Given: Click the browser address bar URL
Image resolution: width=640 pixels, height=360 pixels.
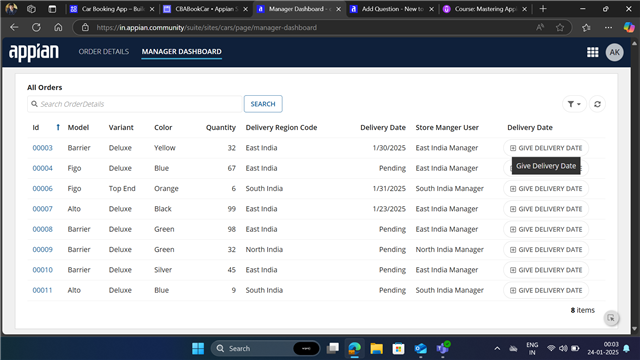Looking at the screenshot, I should [207, 27].
